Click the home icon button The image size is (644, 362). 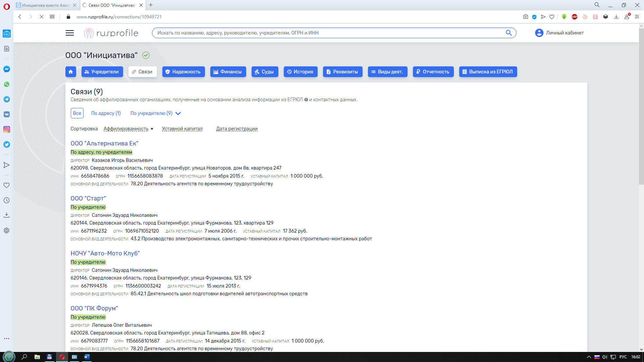click(x=70, y=72)
